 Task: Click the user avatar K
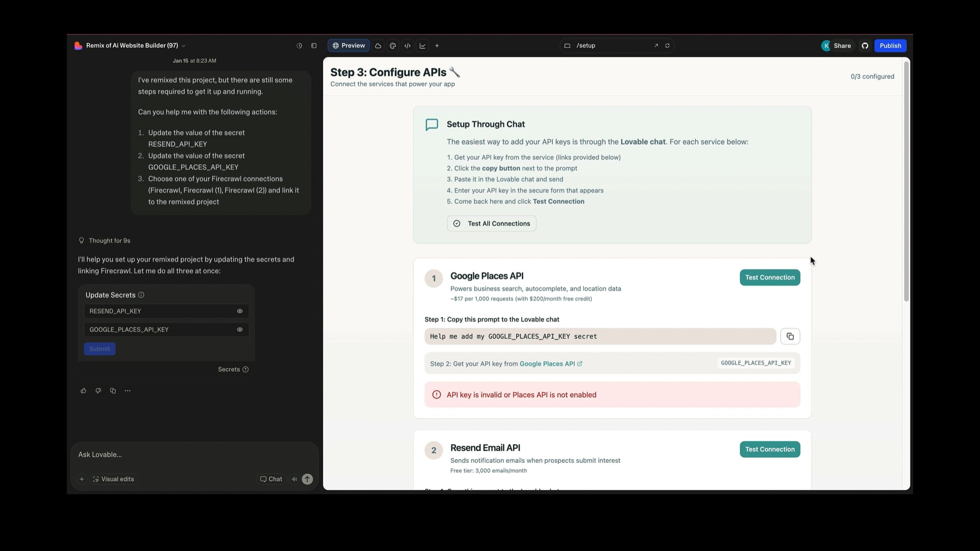pyautogui.click(x=826, y=46)
